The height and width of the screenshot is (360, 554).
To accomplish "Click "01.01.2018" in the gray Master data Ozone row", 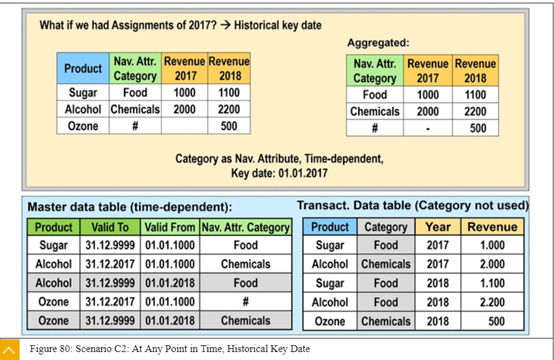I will [170, 320].
